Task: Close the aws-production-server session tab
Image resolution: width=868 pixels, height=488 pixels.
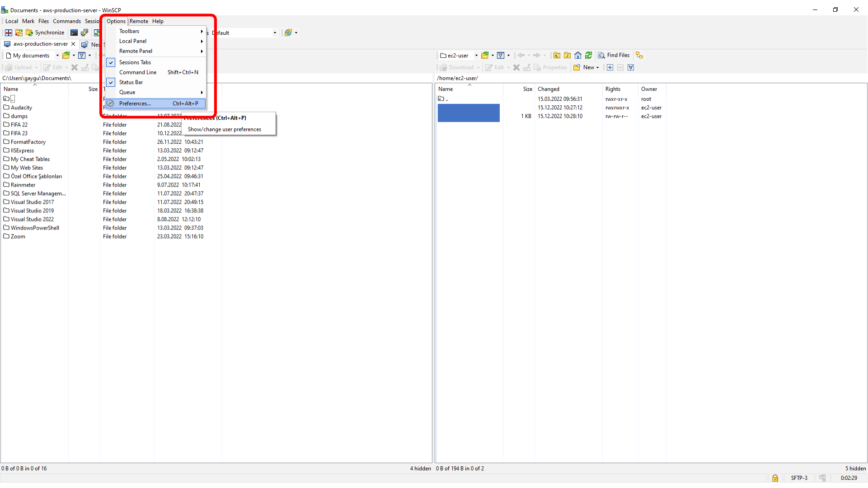Action: coord(73,44)
